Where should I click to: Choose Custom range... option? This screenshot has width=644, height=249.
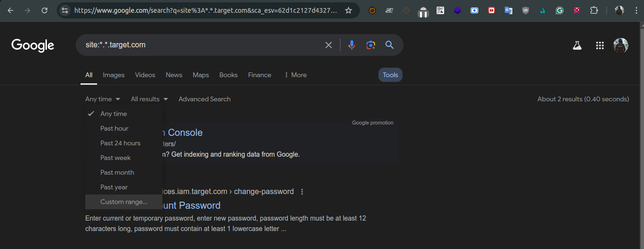pyautogui.click(x=124, y=202)
